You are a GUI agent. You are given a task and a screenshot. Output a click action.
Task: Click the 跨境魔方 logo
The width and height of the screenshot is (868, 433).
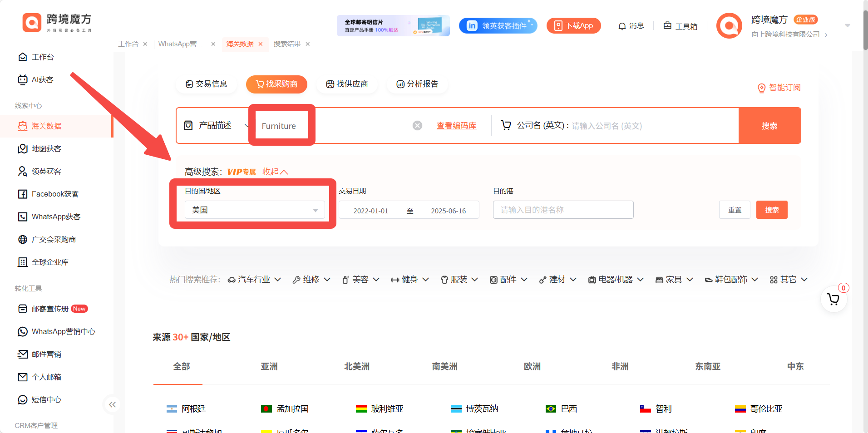[57, 22]
